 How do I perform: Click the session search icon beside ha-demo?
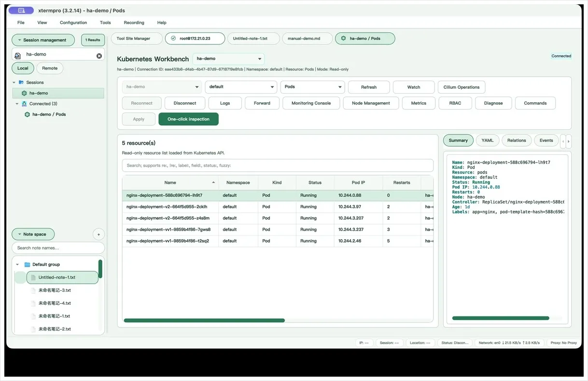coord(18,55)
